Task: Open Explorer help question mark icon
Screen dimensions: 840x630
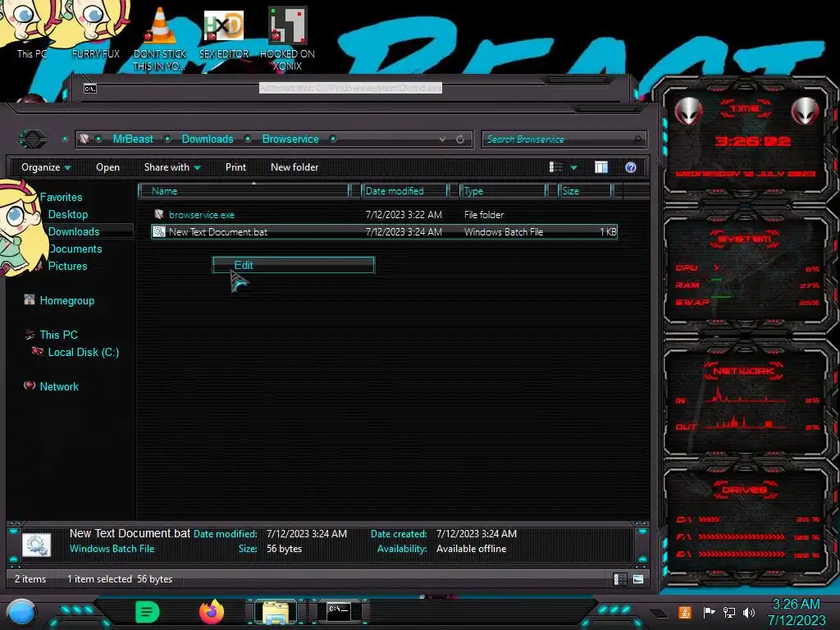Action: pyautogui.click(x=631, y=167)
